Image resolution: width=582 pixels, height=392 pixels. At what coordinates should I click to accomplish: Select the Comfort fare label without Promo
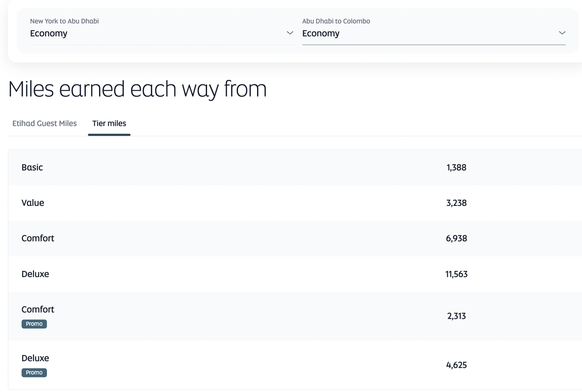(38, 238)
